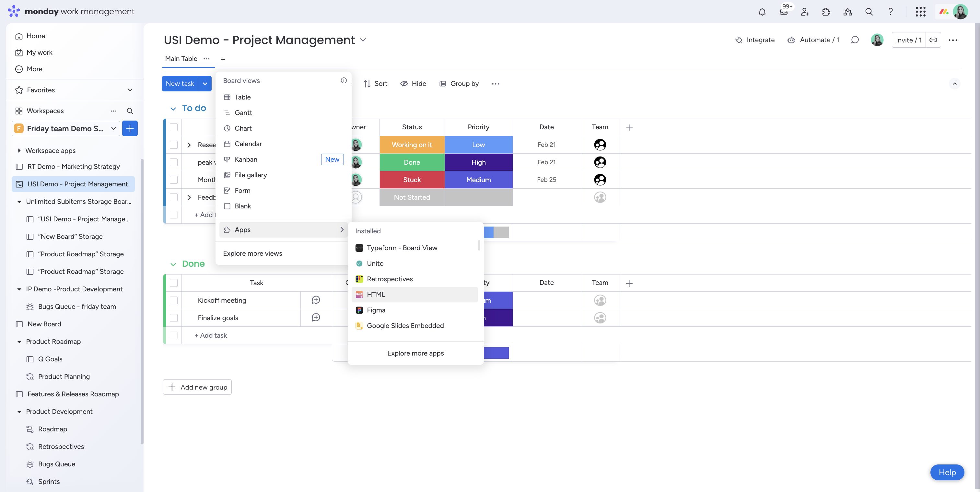Viewport: 980px width, 492px height.
Task: Click High priority cell
Action: 479,162
